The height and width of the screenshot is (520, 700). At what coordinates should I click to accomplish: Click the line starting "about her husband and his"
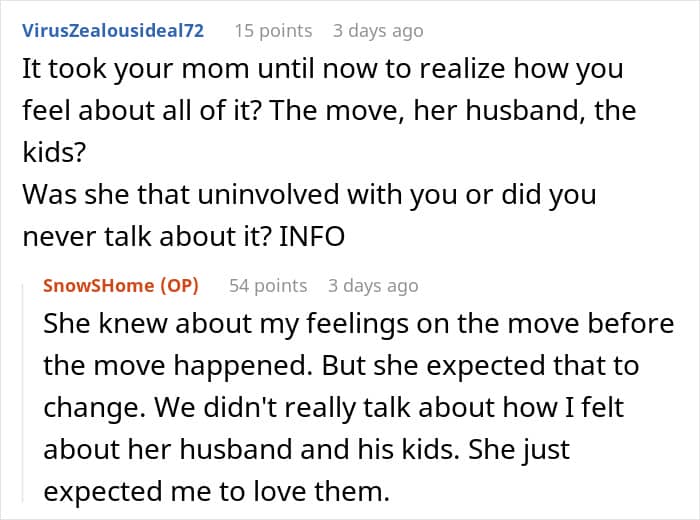307,449
